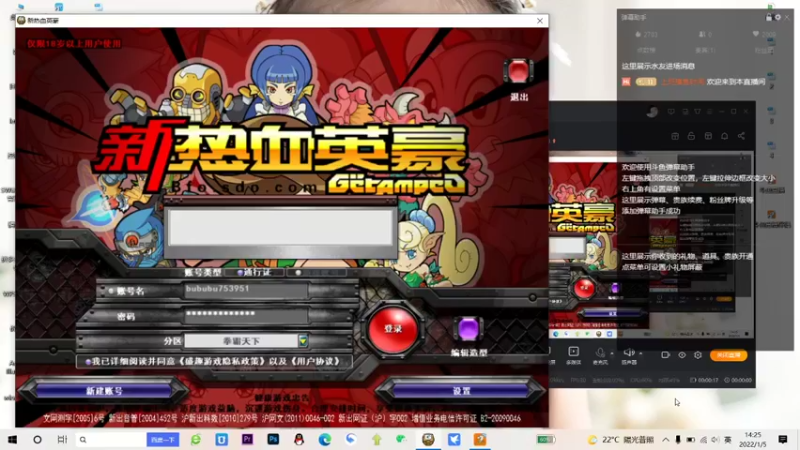Screen dimensions: 800x450
Task: Click the Cortana circle icon on taskbar
Action: coord(37,439)
